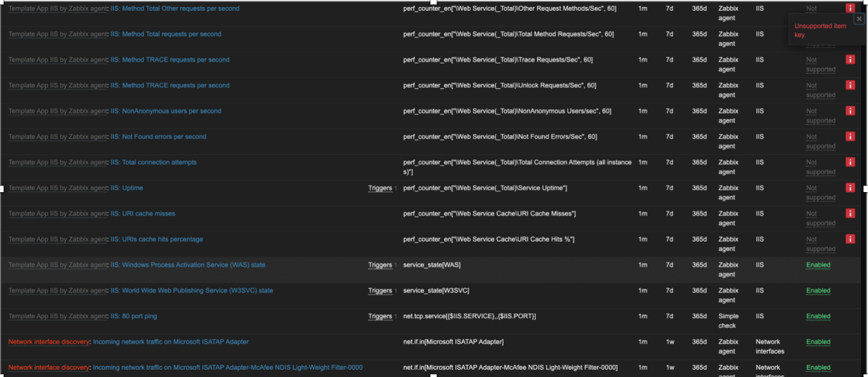Expand Triggers on the WAS state row
This screenshot has height=377, width=868.
click(380, 265)
